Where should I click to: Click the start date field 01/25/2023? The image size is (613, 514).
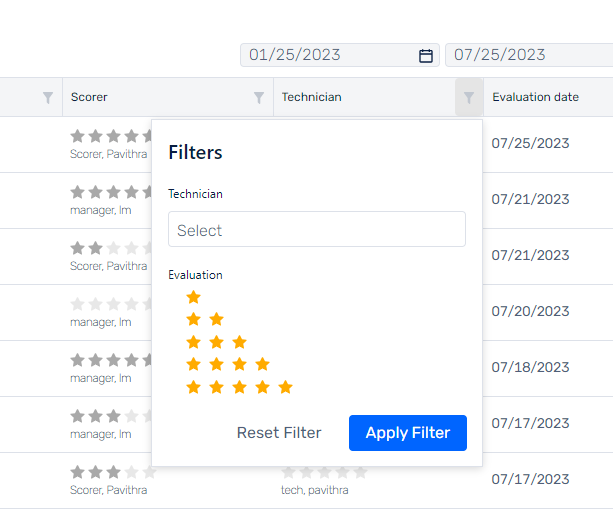340,55
